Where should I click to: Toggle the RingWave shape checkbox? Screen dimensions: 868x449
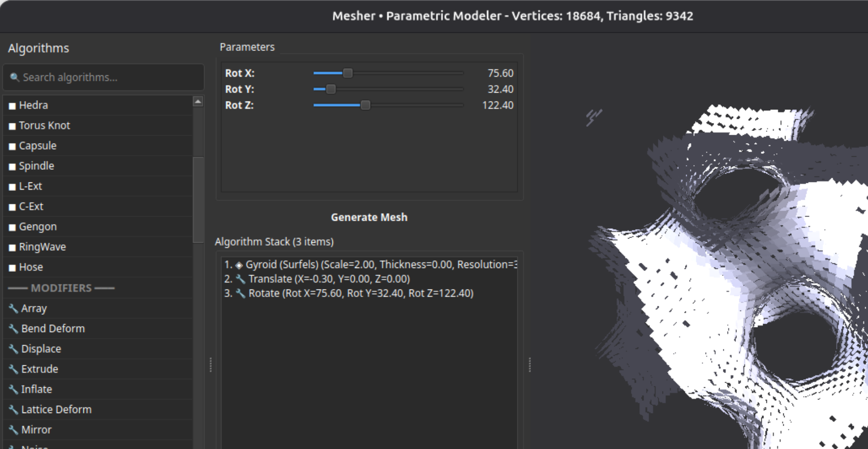tap(12, 246)
